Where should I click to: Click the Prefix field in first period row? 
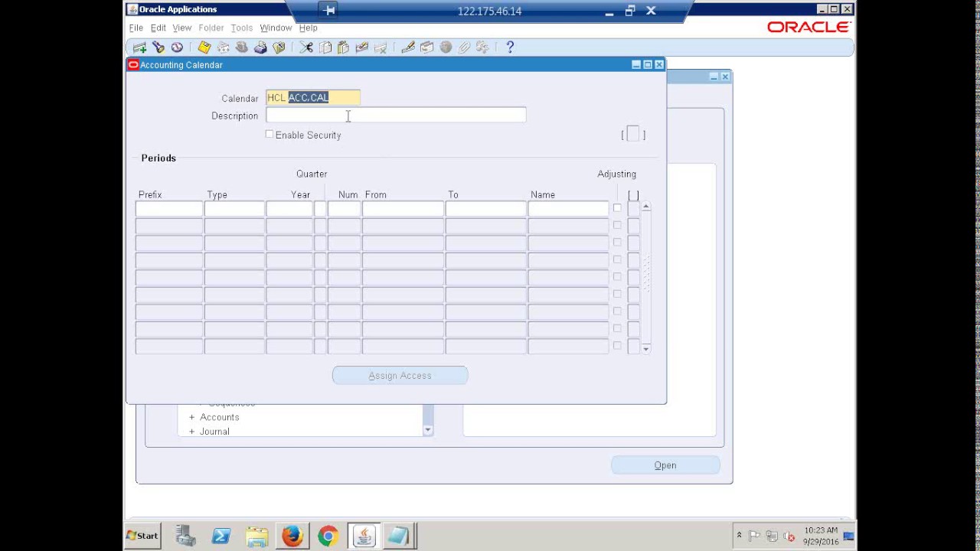[169, 209]
